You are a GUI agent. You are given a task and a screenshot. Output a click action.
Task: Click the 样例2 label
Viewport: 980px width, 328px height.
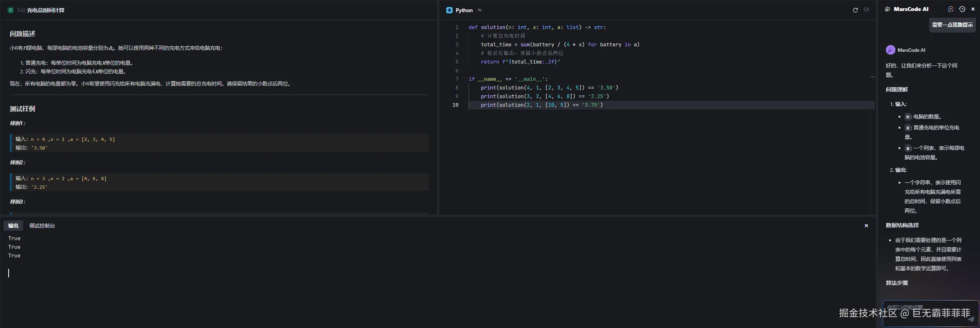pyautogui.click(x=18, y=162)
